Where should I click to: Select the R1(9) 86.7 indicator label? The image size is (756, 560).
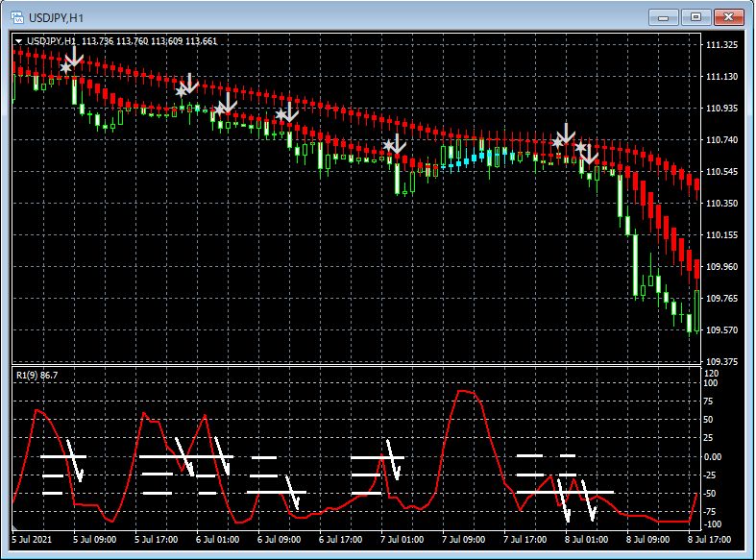37,375
